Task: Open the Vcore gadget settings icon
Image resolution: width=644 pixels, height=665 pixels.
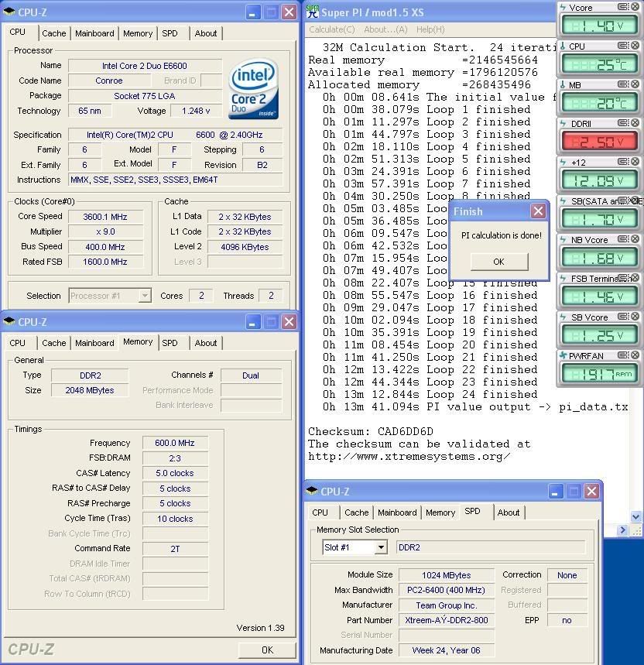Action: click(x=623, y=7)
